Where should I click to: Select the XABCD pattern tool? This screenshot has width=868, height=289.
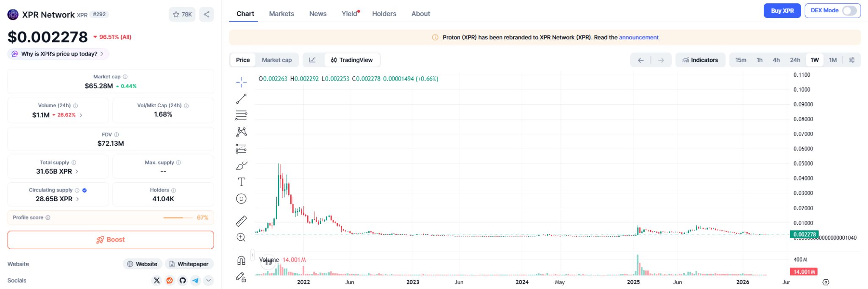(241, 132)
